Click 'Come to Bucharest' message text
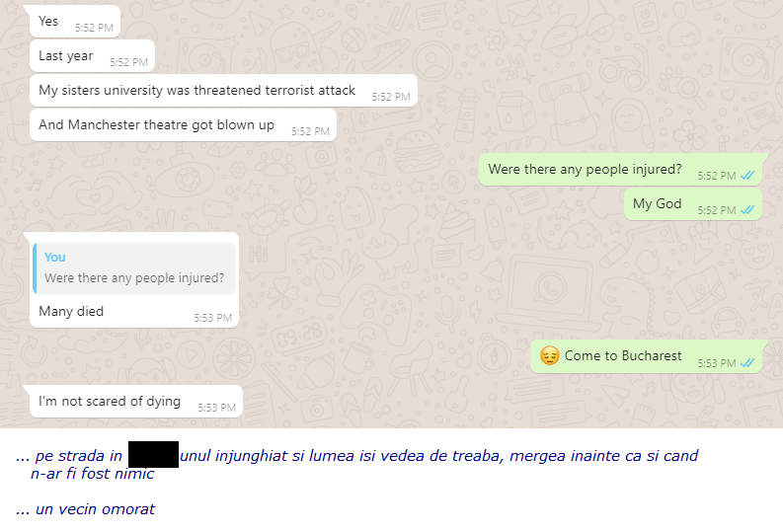This screenshot has width=783, height=532. (623, 356)
